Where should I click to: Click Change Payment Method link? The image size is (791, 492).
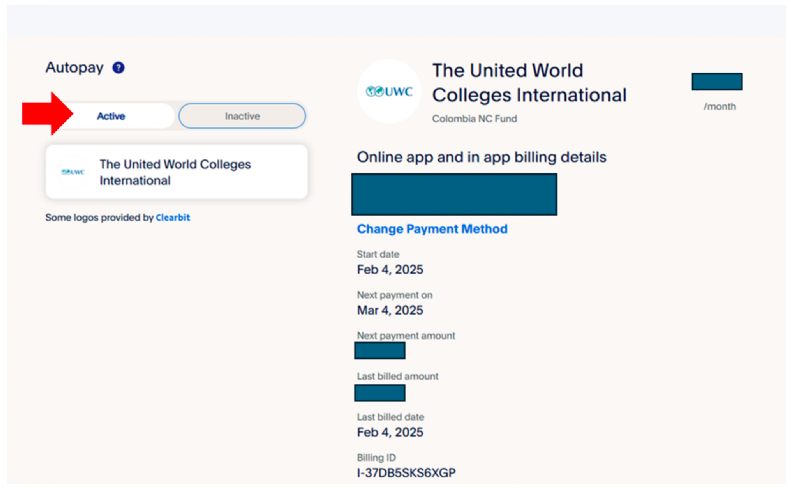(x=432, y=229)
